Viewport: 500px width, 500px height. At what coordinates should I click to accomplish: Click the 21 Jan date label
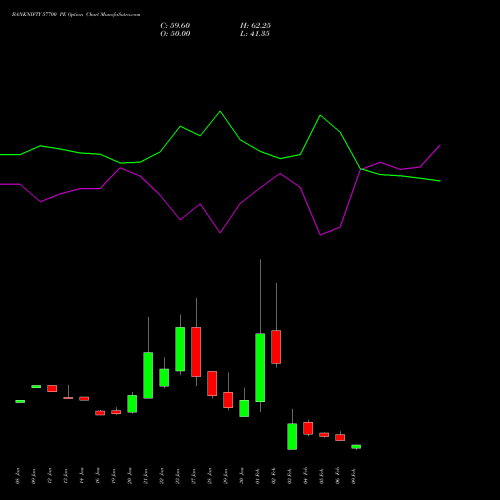click(x=146, y=476)
